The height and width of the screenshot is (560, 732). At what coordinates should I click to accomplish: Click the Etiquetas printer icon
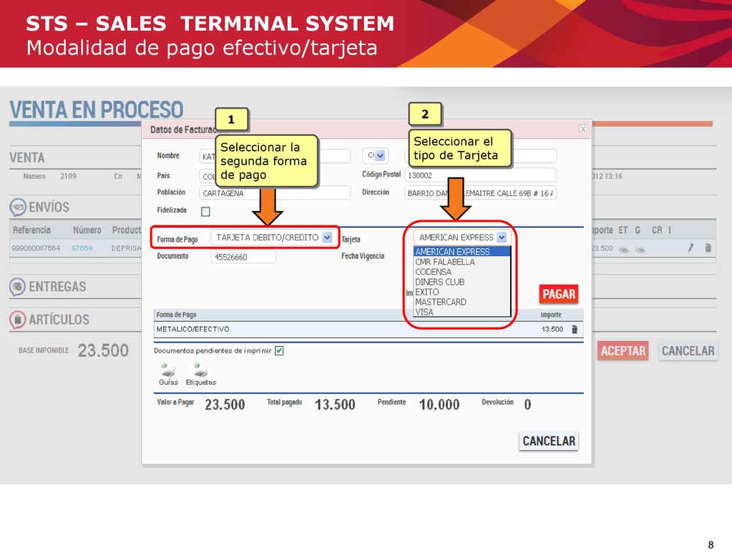pos(201,370)
